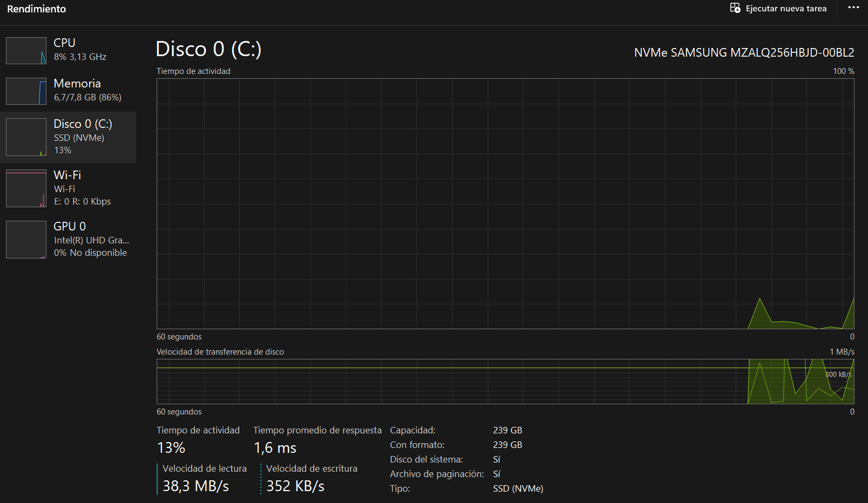Screen dimensions: 868x503
Task: Click NVMe SAMSUNG MZALQ256HBJD-00BL2 model text
Action: (x=744, y=53)
